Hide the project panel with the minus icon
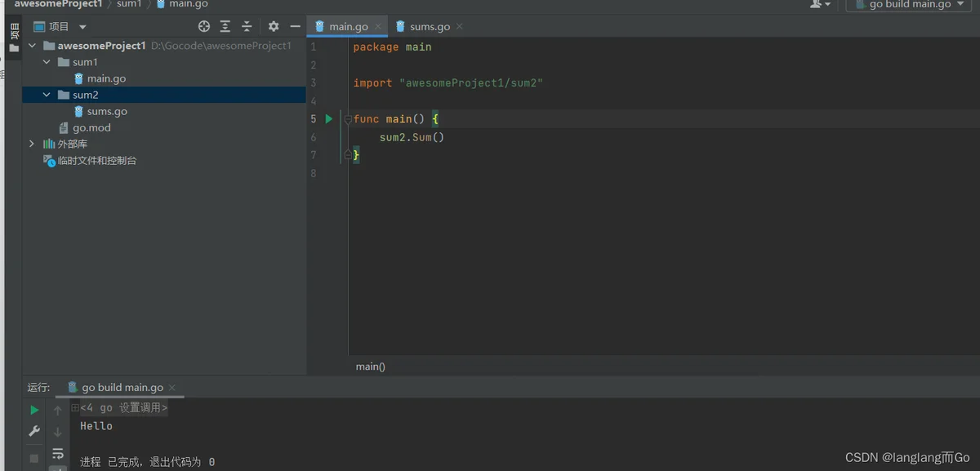The image size is (980, 471). coord(295,27)
